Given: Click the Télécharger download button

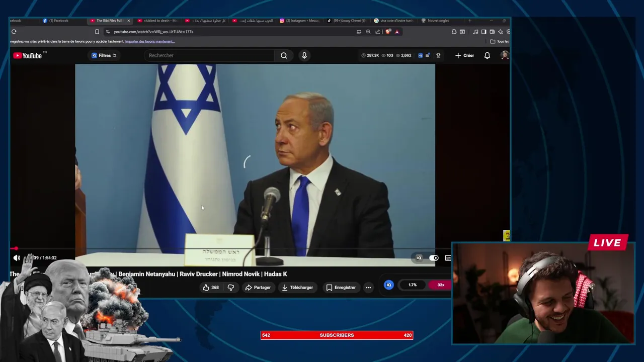Looking at the screenshot, I should click(297, 288).
